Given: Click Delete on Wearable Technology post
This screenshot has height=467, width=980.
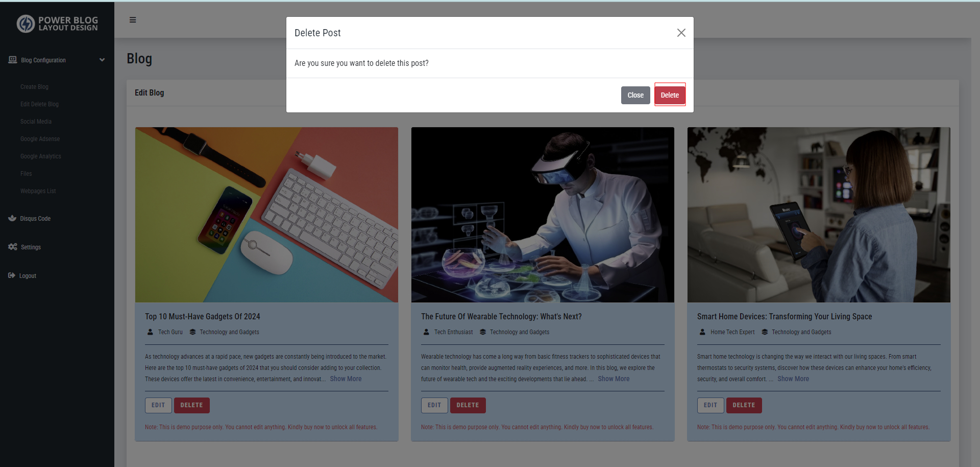Looking at the screenshot, I should 468,405.
